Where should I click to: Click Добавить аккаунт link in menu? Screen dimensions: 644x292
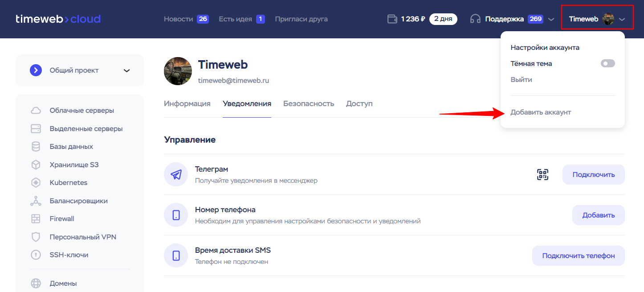click(x=541, y=112)
